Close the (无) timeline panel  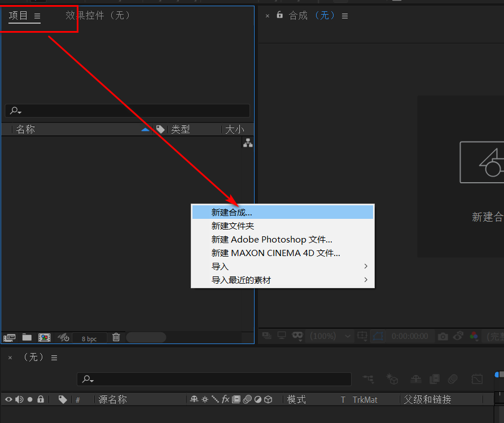pos(10,358)
